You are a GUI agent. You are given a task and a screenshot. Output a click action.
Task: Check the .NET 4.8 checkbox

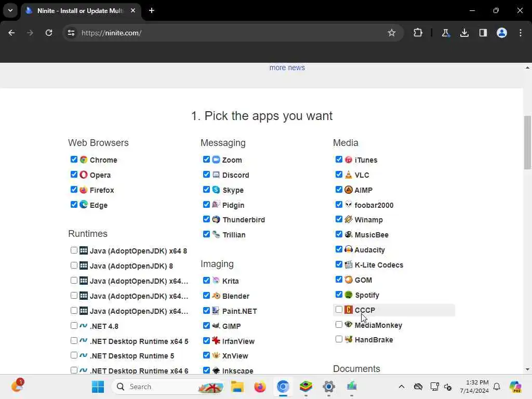coord(74,325)
